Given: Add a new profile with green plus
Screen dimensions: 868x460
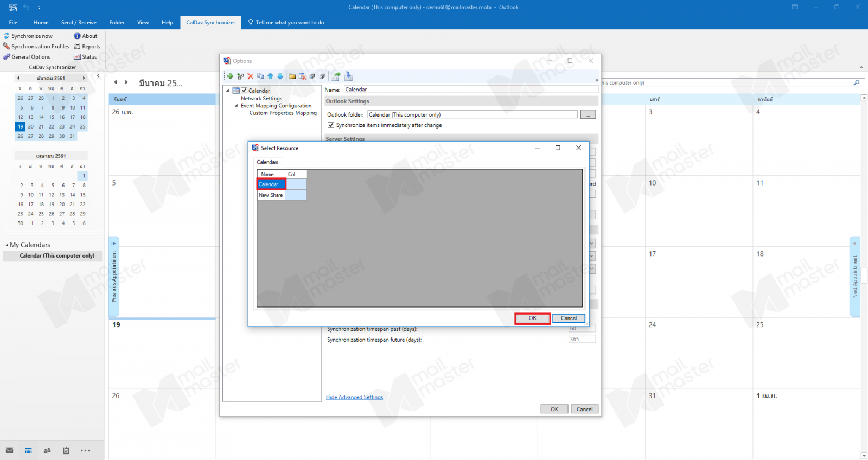Looking at the screenshot, I should pyautogui.click(x=230, y=76).
